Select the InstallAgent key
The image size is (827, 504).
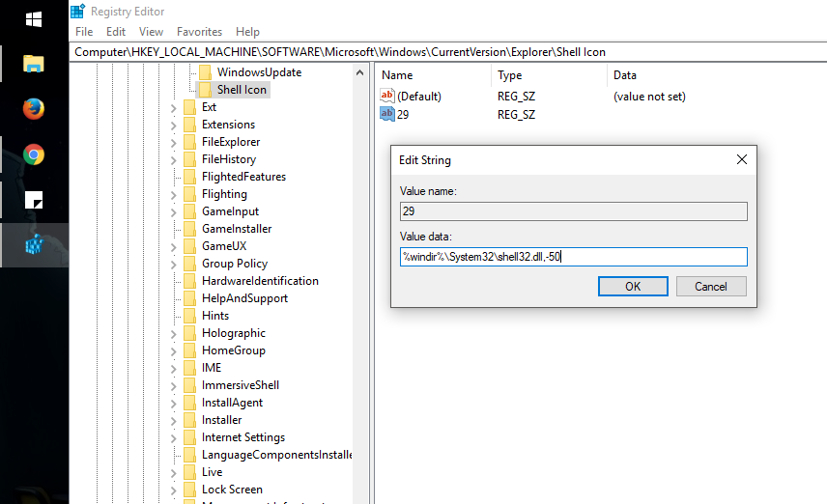(232, 403)
